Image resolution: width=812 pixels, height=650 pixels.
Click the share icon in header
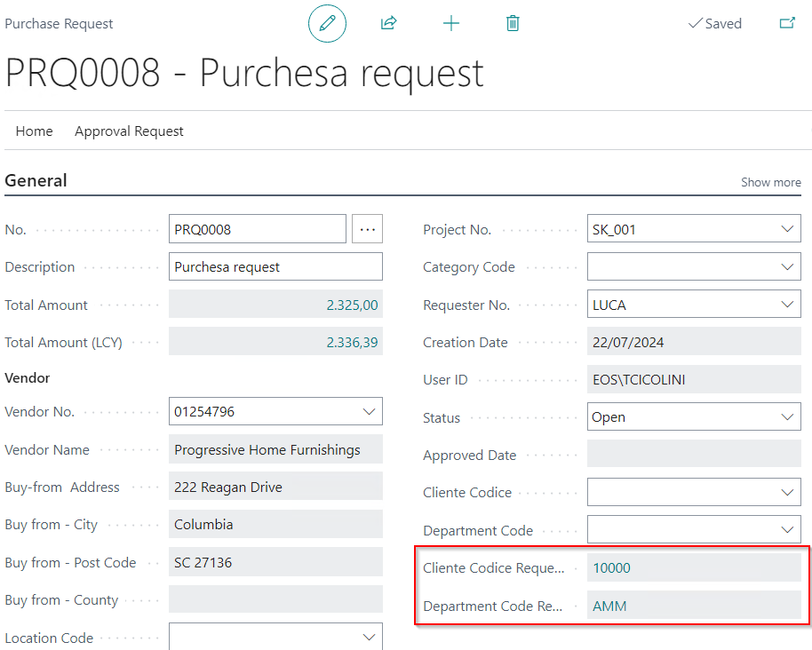pos(388,23)
